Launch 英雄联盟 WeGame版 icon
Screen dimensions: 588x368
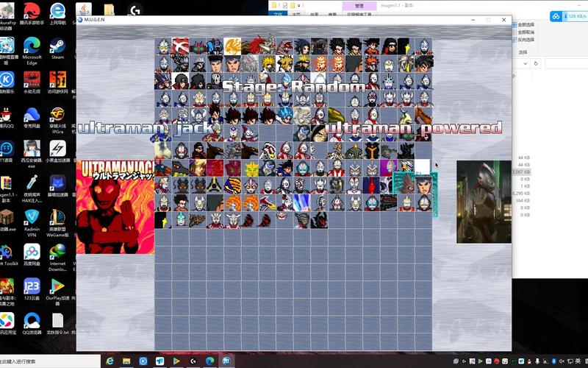[x=57, y=224]
